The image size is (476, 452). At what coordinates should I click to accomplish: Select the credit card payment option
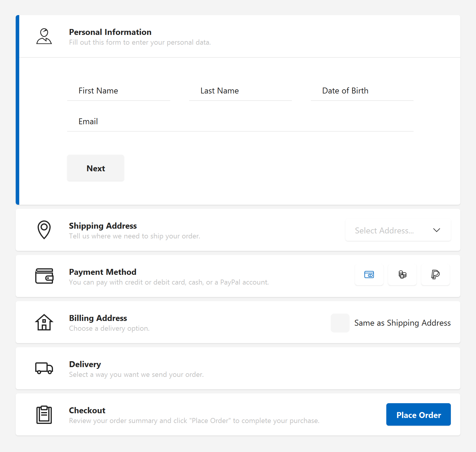click(x=369, y=275)
